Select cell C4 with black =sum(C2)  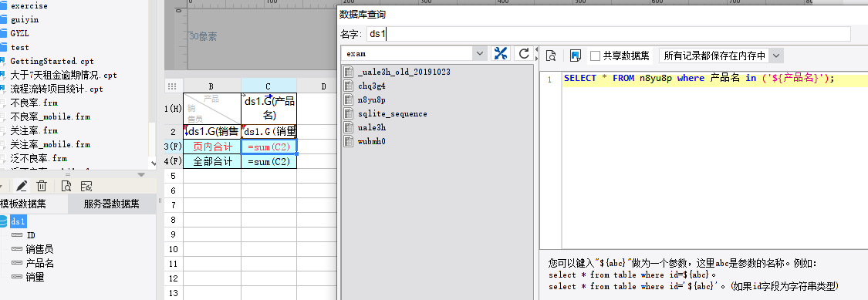click(x=269, y=162)
